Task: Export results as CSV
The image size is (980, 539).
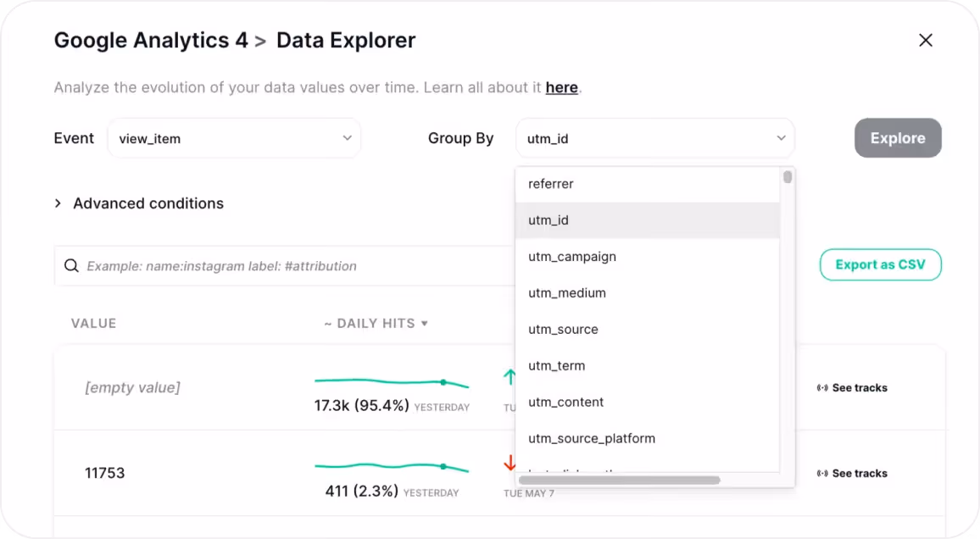Action: (x=880, y=264)
